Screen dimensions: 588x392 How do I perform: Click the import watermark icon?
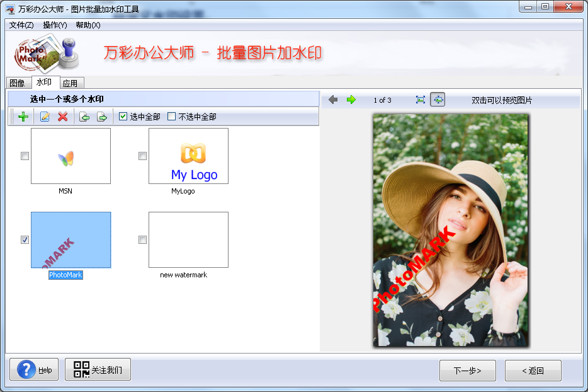click(x=84, y=117)
